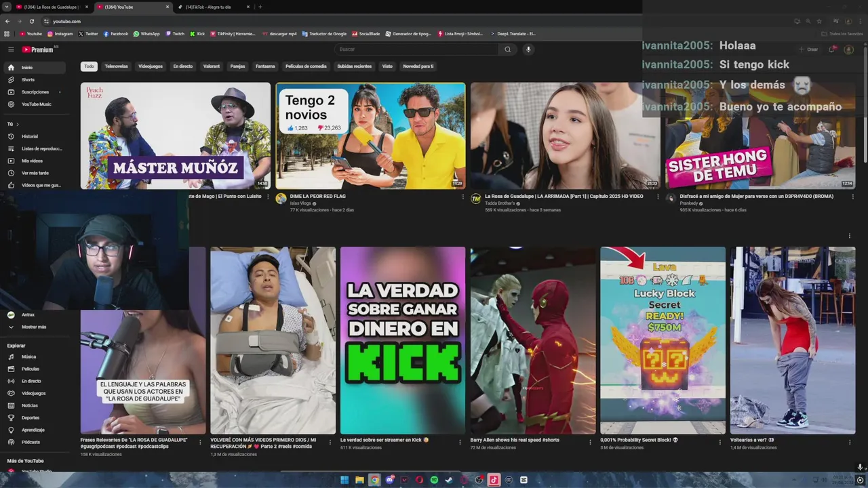Select the Parejas filter chip
868x488 pixels.
click(x=237, y=66)
